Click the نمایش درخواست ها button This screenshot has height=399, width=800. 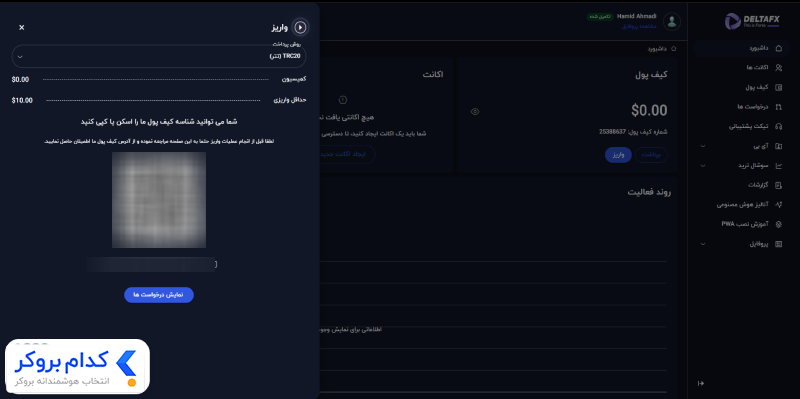pyautogui.click(x=159, y=295)
